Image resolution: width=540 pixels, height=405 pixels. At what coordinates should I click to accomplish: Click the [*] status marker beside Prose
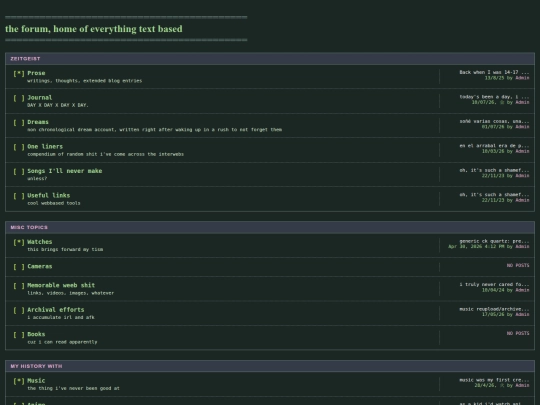click(x=19, y=73)
